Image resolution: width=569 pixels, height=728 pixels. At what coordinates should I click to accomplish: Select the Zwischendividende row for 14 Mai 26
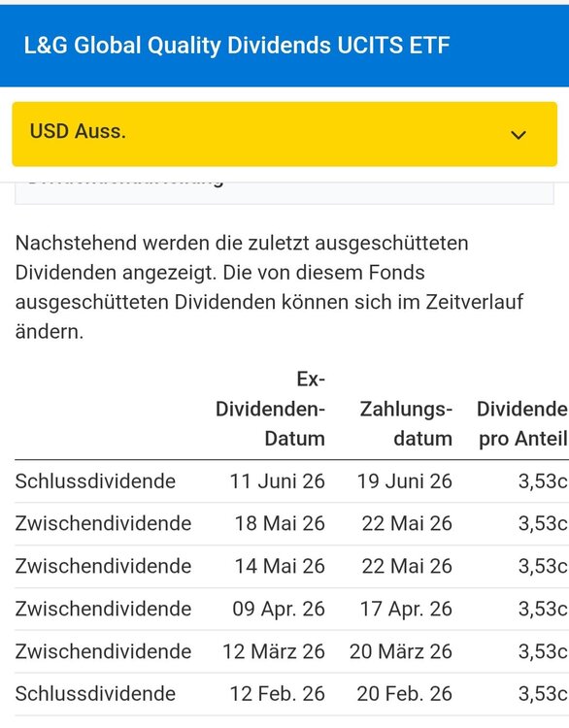(291, 567)
